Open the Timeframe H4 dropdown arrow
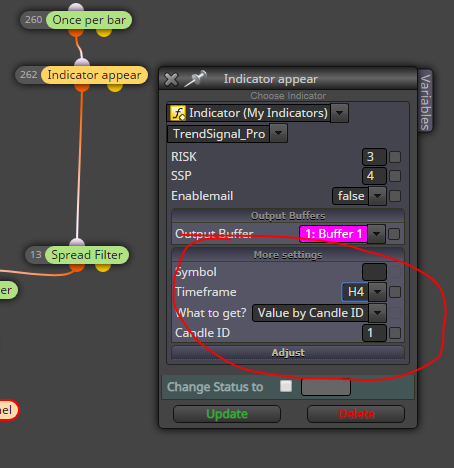The image size is (454, 468). pyautogui.click(x=377, y=292)
